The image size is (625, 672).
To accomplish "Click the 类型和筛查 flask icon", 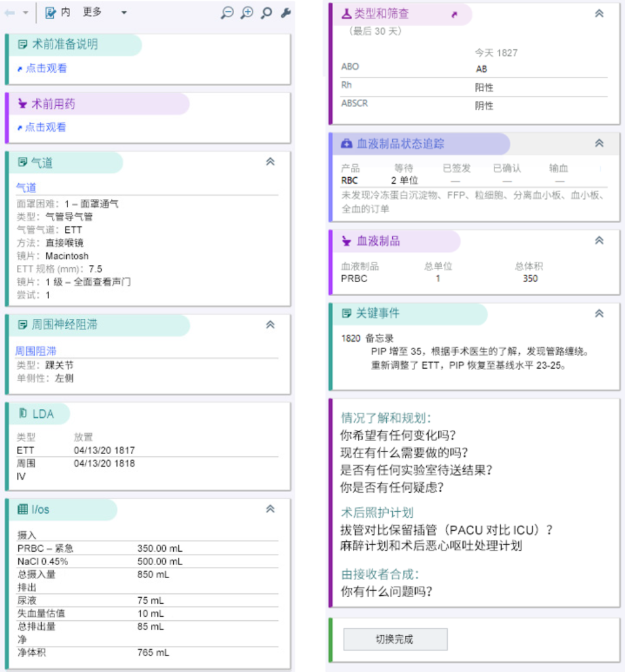I will (x=346, y=14).
